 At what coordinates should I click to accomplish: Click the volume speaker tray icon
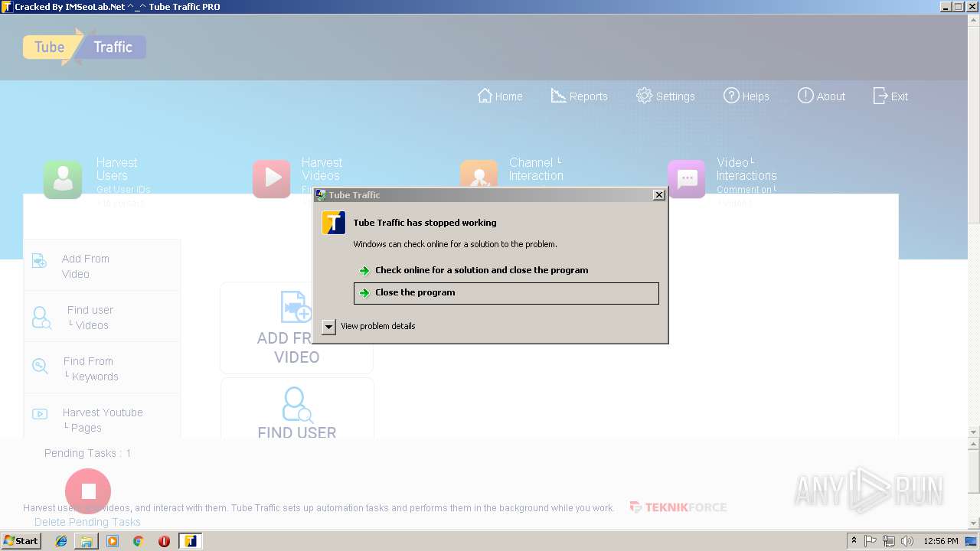(907, 541)
